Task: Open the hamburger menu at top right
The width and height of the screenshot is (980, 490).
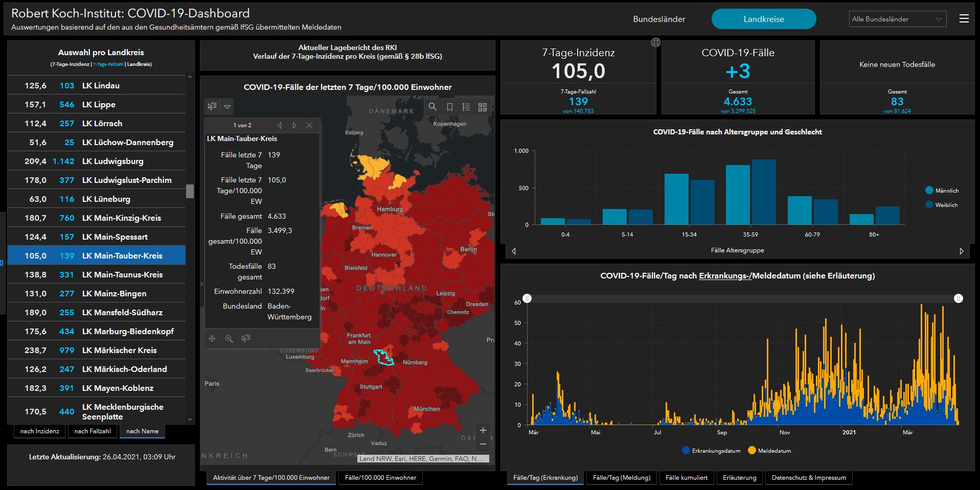Action: click(964, 19)
